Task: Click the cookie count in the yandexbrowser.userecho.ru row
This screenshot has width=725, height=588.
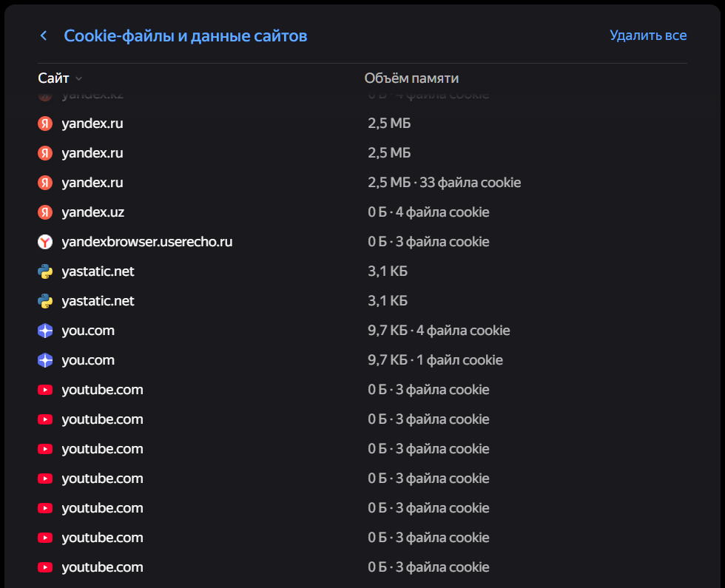Action: pos(442,242)
